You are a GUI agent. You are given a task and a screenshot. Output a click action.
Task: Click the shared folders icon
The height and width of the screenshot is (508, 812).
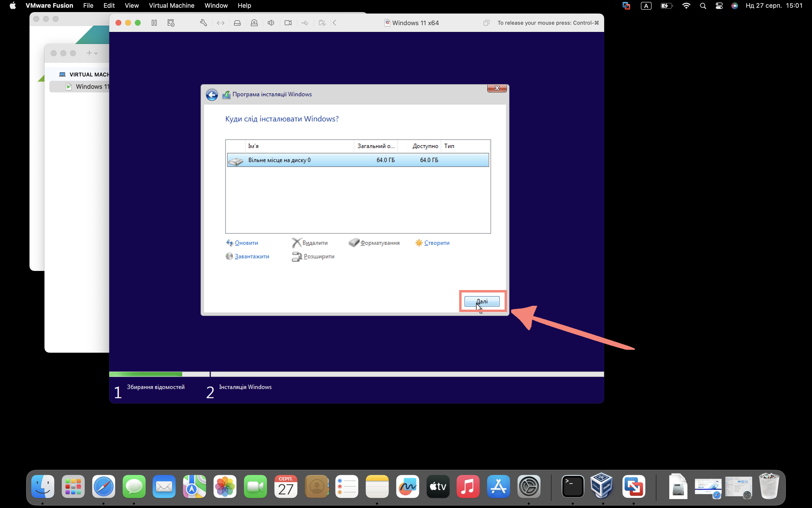322,23
